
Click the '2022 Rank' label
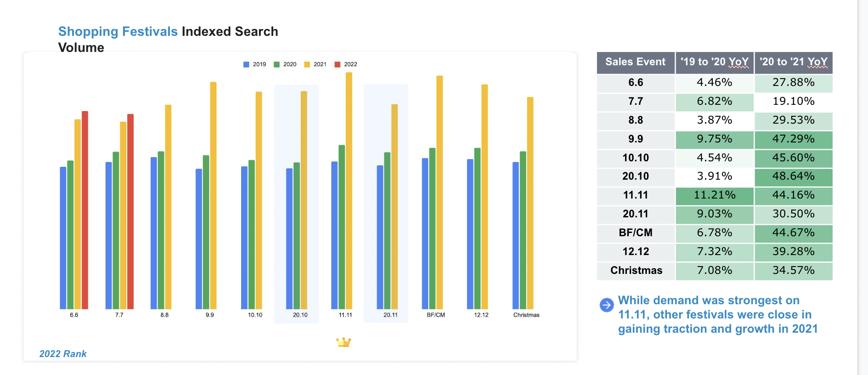point(63,354)
